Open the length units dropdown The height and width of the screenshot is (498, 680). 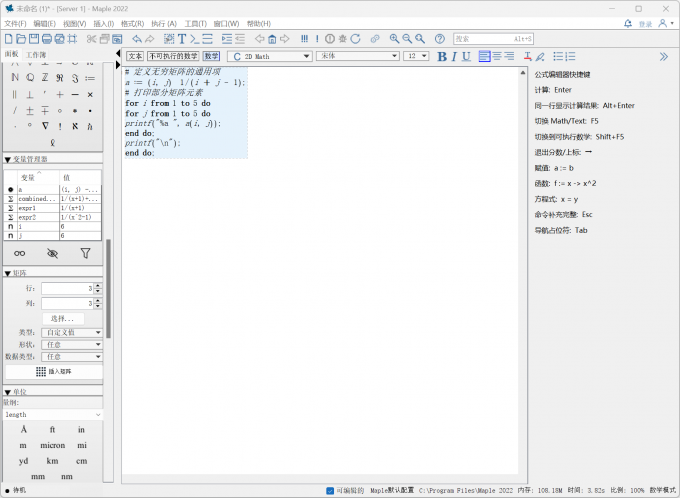pos(53,415)
